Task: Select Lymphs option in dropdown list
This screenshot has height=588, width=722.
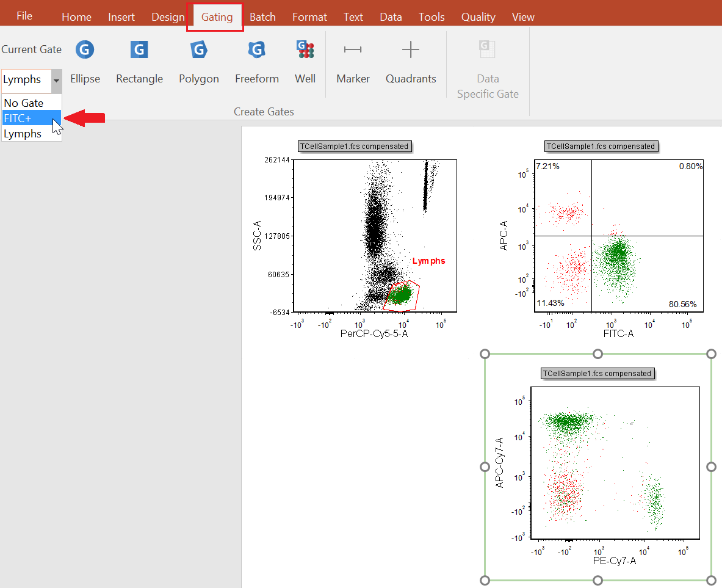Action: pos(23,134)
